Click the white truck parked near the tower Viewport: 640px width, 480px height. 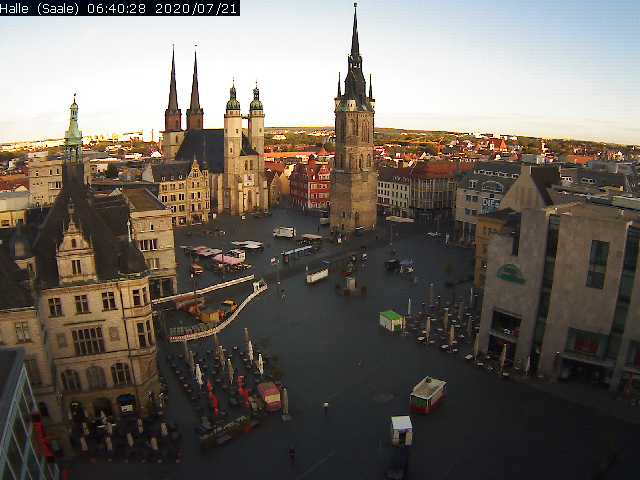[284, 232]
